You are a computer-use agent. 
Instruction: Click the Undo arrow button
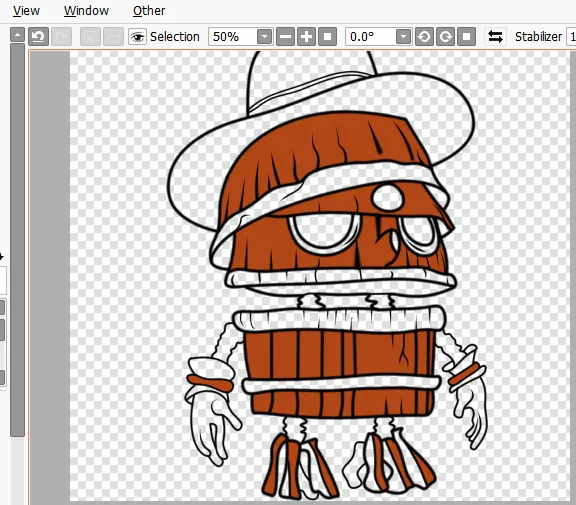click(x=39, y=37)
